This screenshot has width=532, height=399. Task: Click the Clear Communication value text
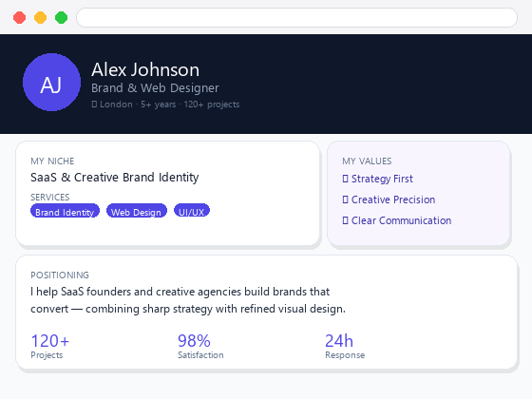[x=401, y=220]
